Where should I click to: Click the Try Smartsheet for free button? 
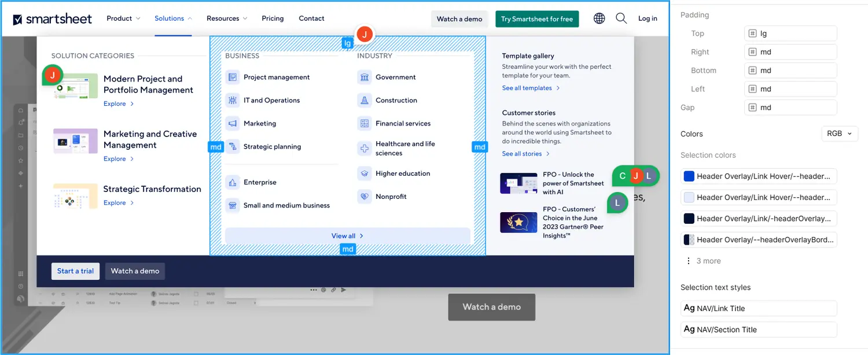click(536, 19)
